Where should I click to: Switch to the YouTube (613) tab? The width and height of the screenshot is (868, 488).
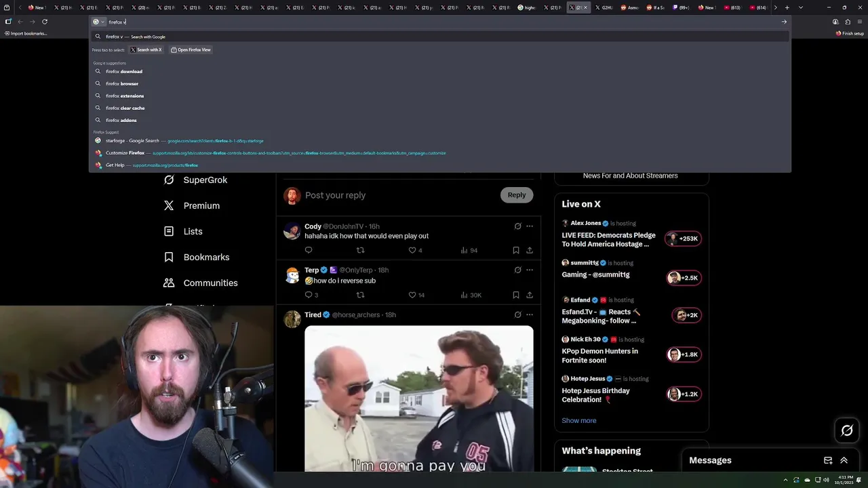tap(732, 7)
